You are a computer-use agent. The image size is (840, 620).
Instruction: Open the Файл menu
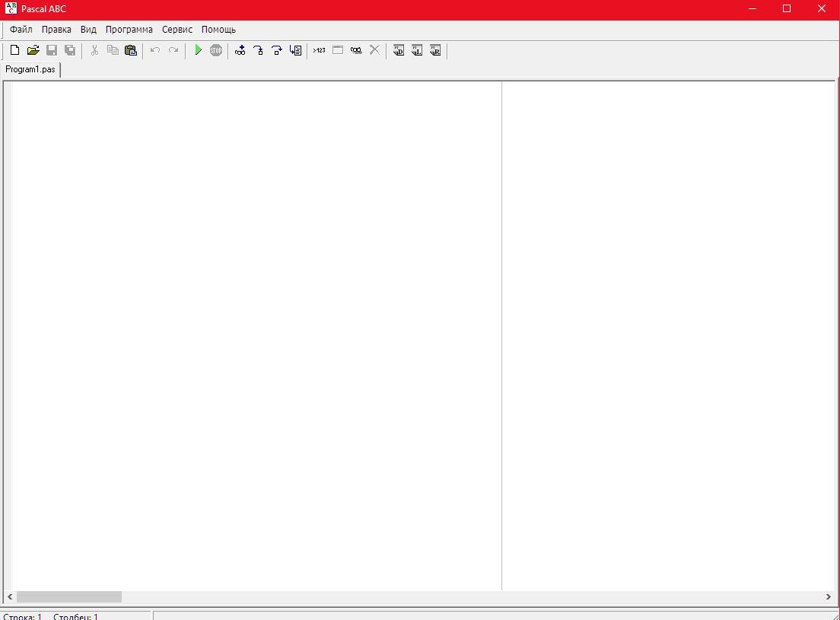pyautogui.click(x=21, y=30)
